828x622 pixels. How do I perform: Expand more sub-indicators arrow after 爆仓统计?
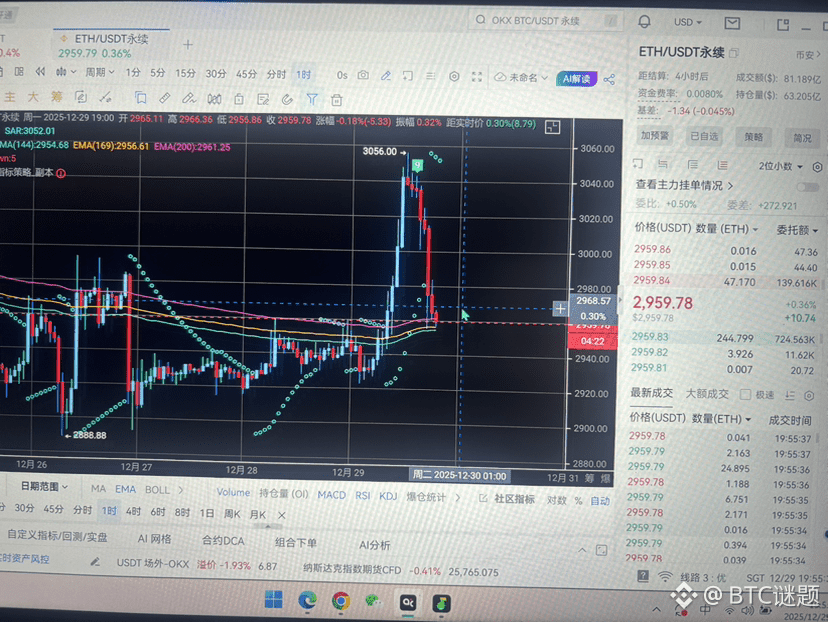(x=457, y=497)
